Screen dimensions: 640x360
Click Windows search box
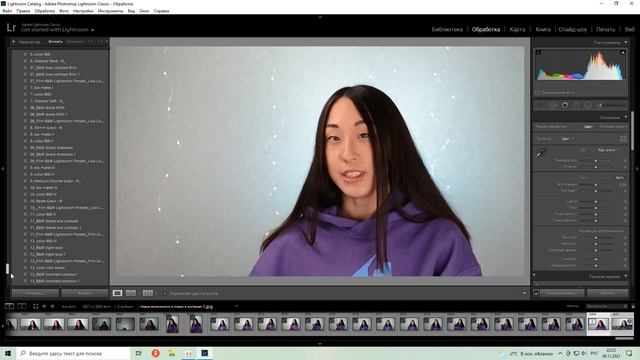[x=73, y=353]
